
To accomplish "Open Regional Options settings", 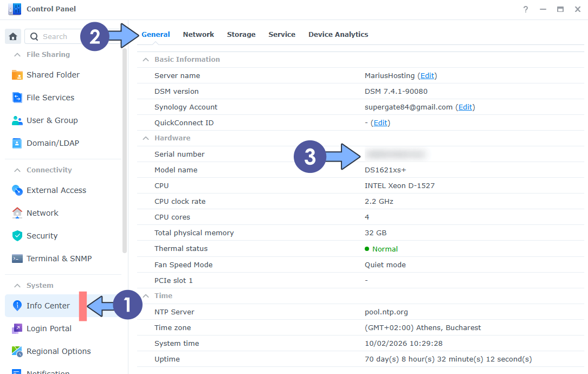I will [59, 351].
